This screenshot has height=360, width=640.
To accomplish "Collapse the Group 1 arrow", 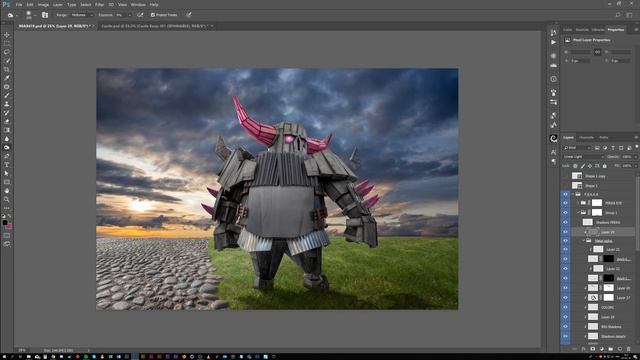I will (x=578, y=213).
